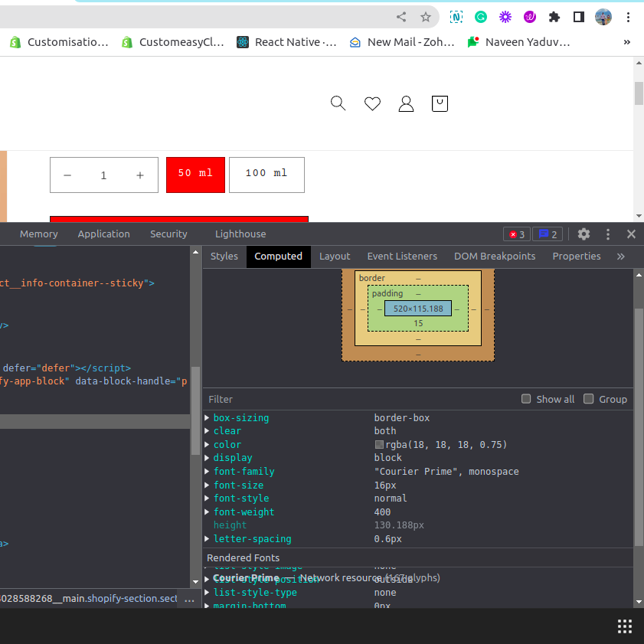Click the share page icon in address bar

[x=401, y=17]
